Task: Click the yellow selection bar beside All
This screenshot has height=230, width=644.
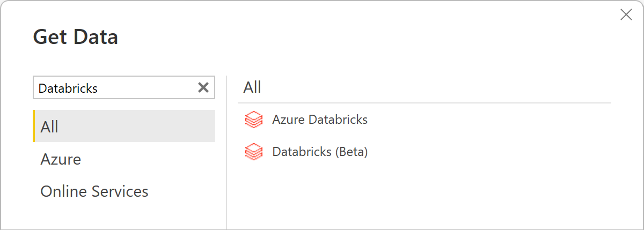Action: pos(34,127)
